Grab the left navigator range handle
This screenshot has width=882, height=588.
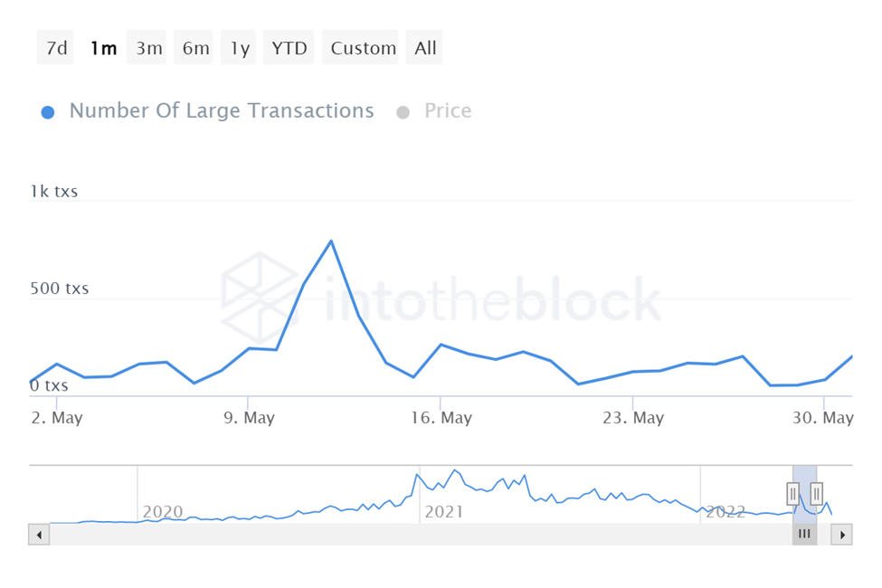793,493
